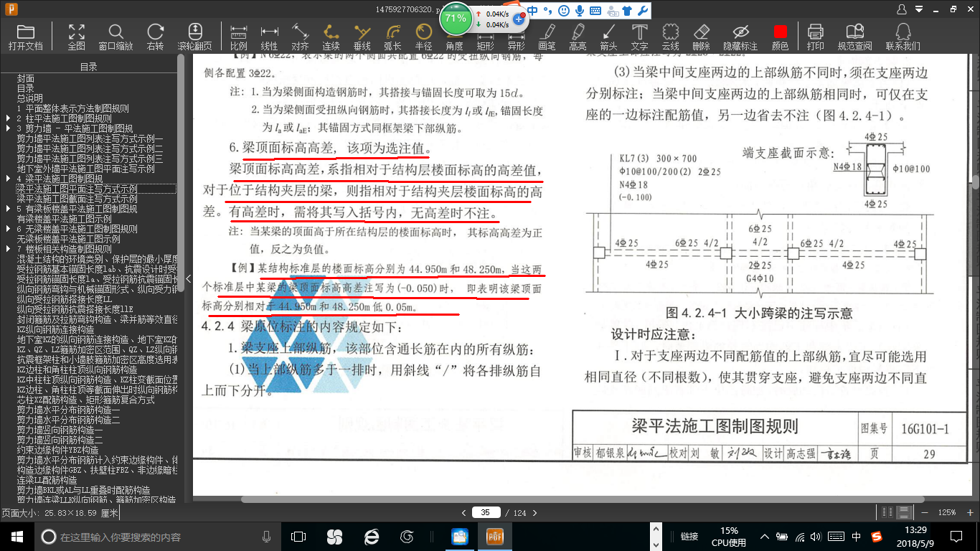980x551 pixels.
Task: Select the 对齐 aligned measurement tool
Action: click(300, 37)
